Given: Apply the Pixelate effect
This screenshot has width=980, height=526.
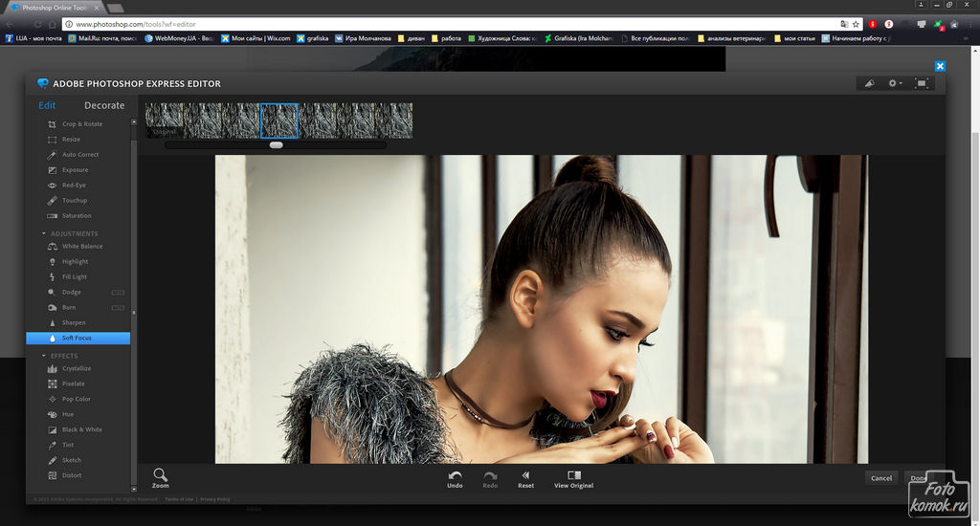Looking at the screenshot, I should pyautogui.click(x=74, y=384).
